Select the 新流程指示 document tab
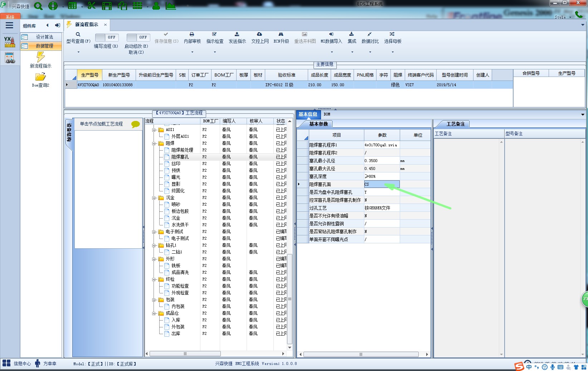 pos(86,25)
